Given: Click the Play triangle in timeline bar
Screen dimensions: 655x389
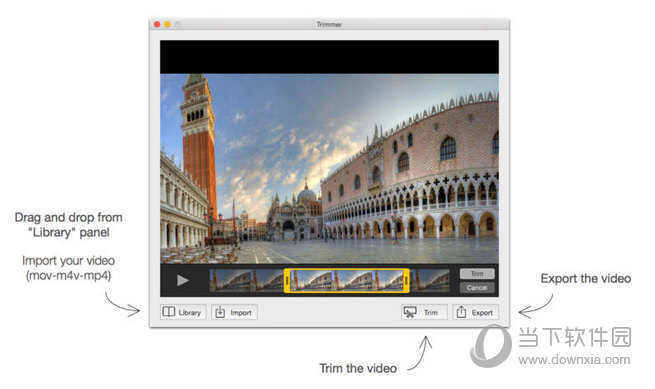Looking at the screenshot, I should pyautogui.click(x=183, y=280).
